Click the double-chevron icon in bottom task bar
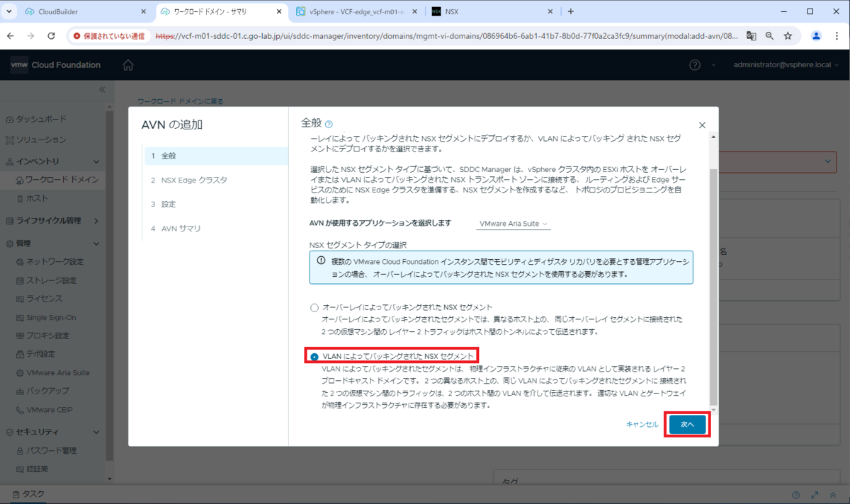The image size is (850, 504). coord(834,495)
